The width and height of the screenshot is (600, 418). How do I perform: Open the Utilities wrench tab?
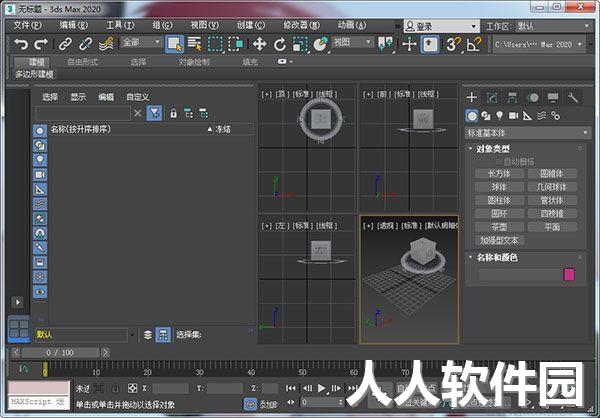(573, 98)
